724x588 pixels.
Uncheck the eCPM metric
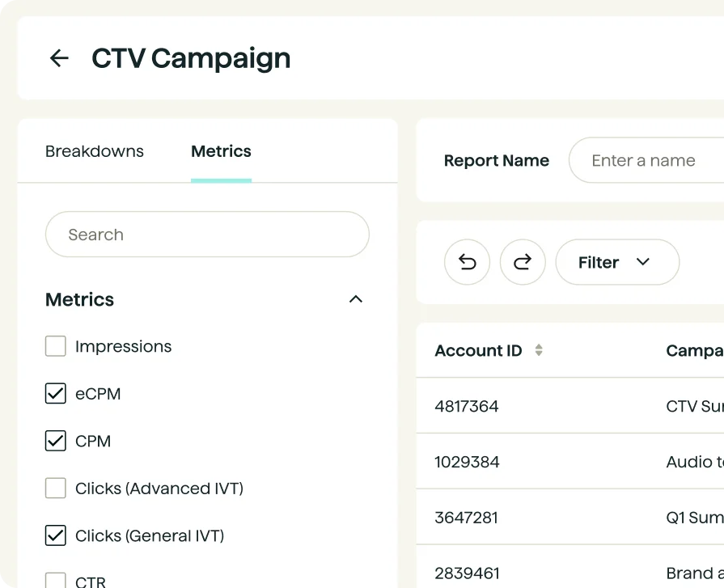56,394
